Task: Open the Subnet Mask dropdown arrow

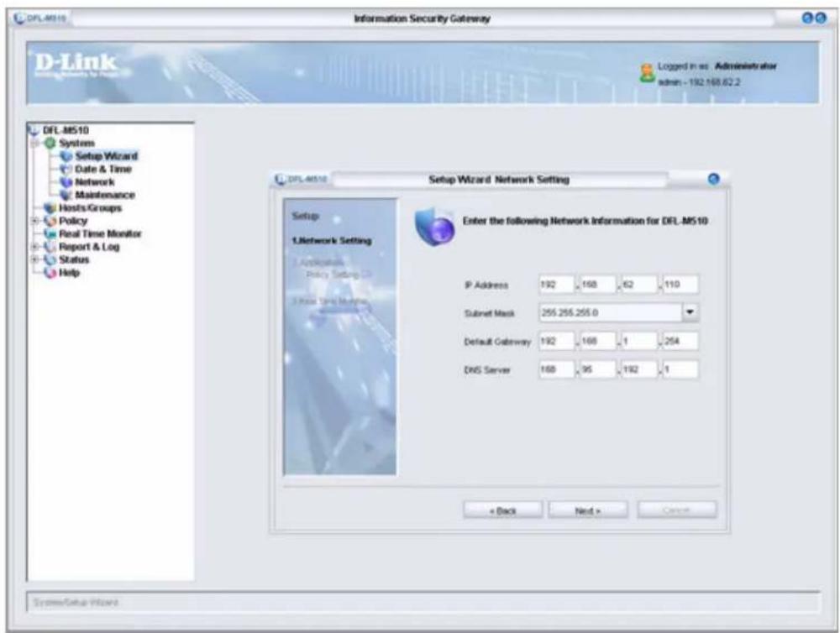Action: coord(690,312)
